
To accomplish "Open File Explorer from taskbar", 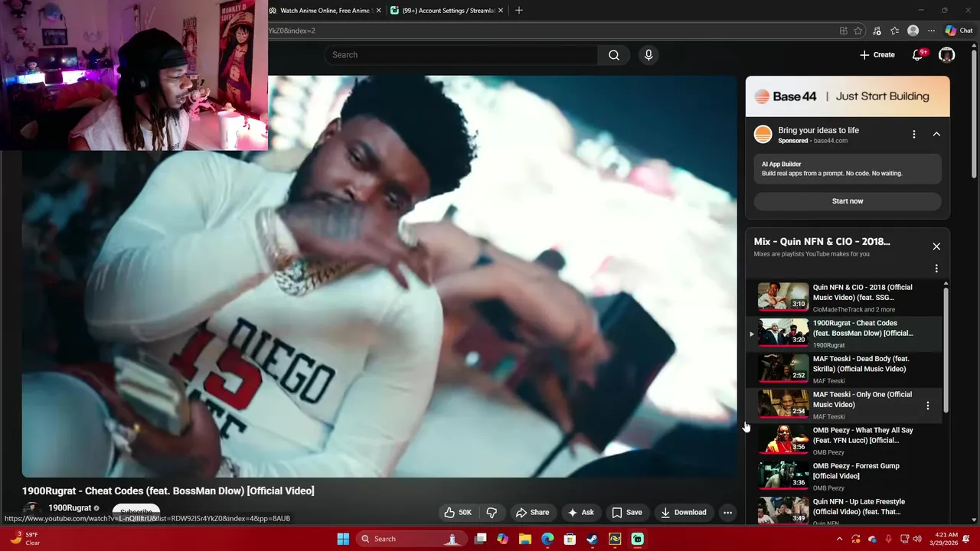I will click(524, 539).
